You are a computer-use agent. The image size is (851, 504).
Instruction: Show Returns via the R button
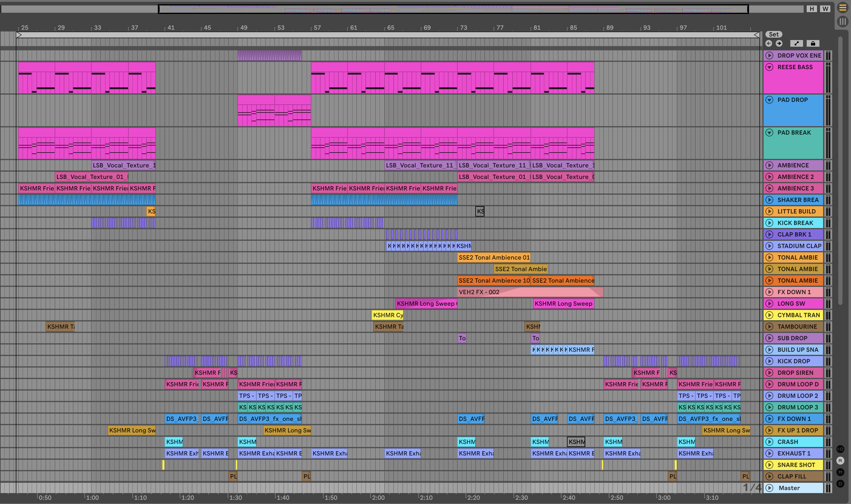840,461
